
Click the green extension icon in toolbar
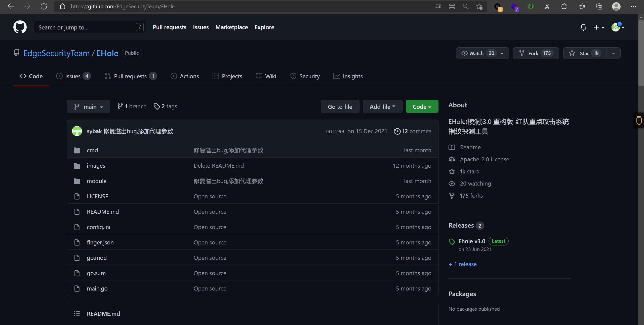click(531, 7)
